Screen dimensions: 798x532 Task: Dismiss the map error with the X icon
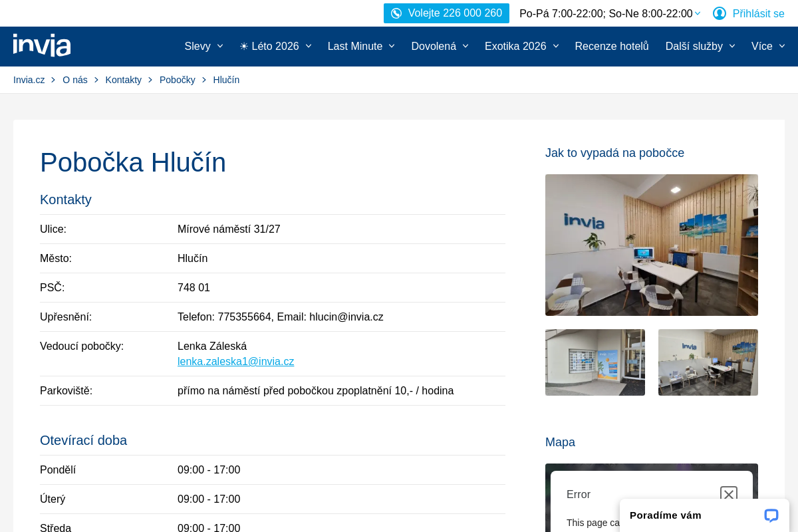coord(728,495)
